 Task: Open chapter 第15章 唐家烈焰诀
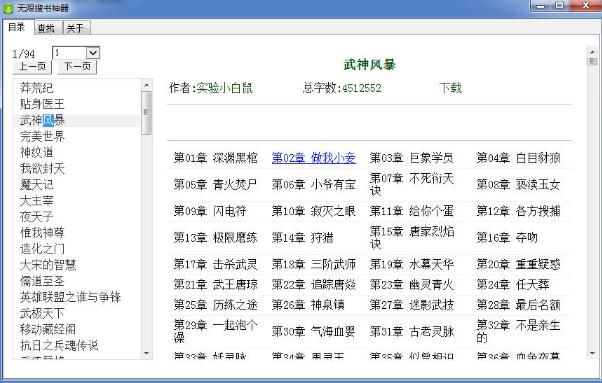coord(412,237)
